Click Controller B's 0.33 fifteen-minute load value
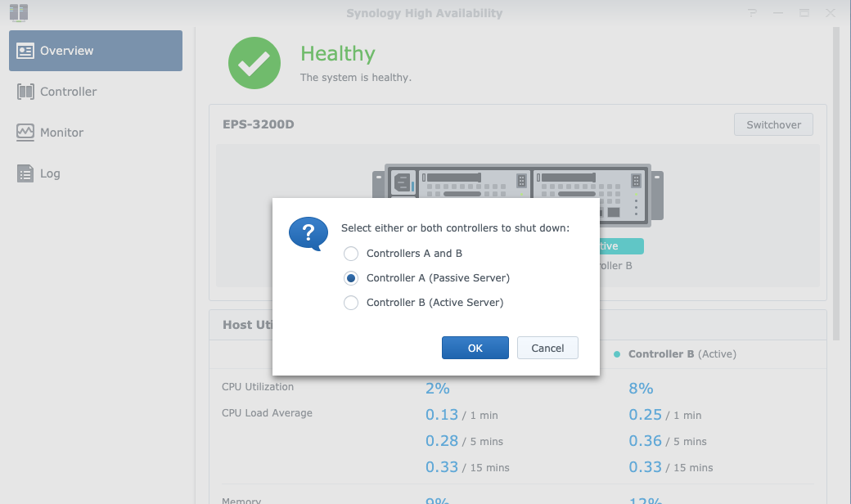This screenshot has height=504, width=851. point(646,466)
